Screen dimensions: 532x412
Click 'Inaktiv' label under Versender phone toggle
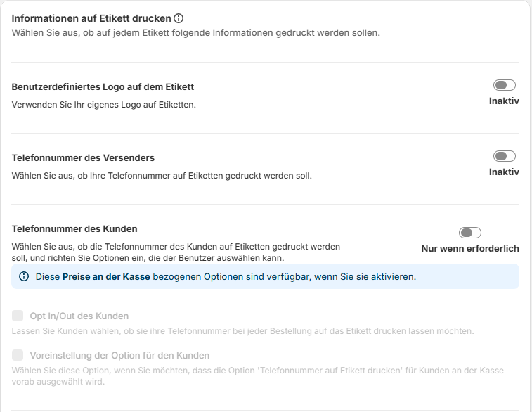(504, 172)
